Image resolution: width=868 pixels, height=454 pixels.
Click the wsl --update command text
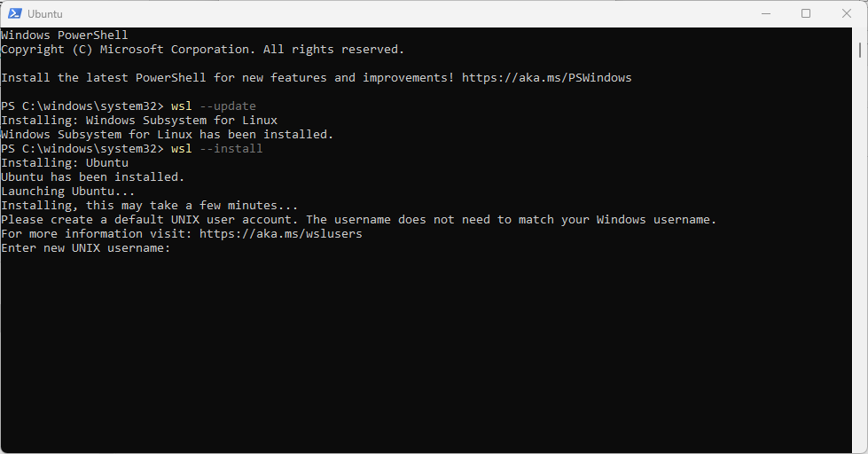pos(213,106)
